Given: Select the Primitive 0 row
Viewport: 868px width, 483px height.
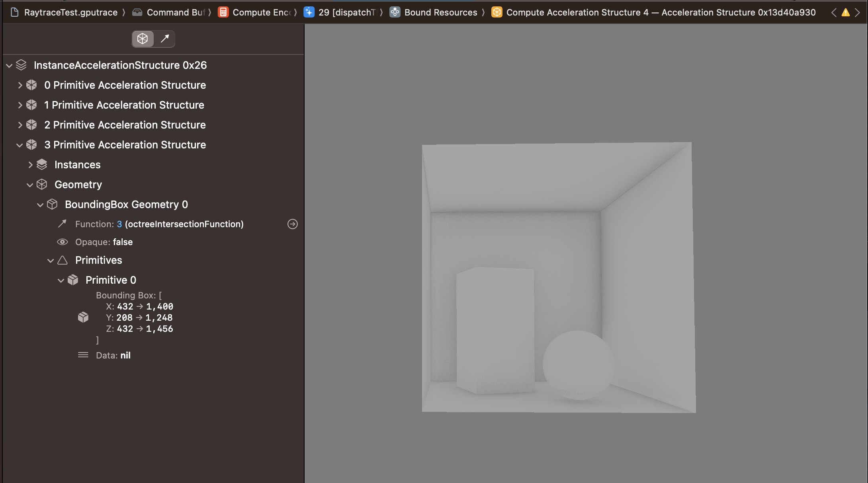Looking at the screenshot, I should click(x=111, y=280).
